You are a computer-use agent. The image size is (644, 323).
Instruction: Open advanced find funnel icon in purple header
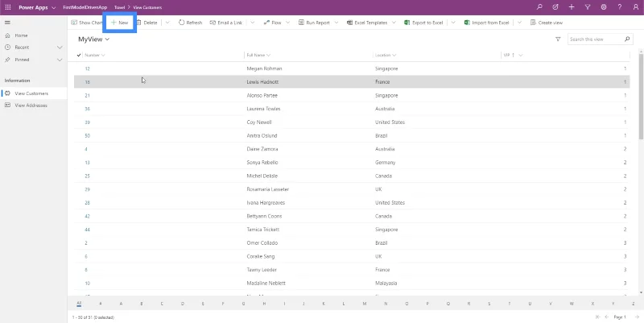[588, 7]
